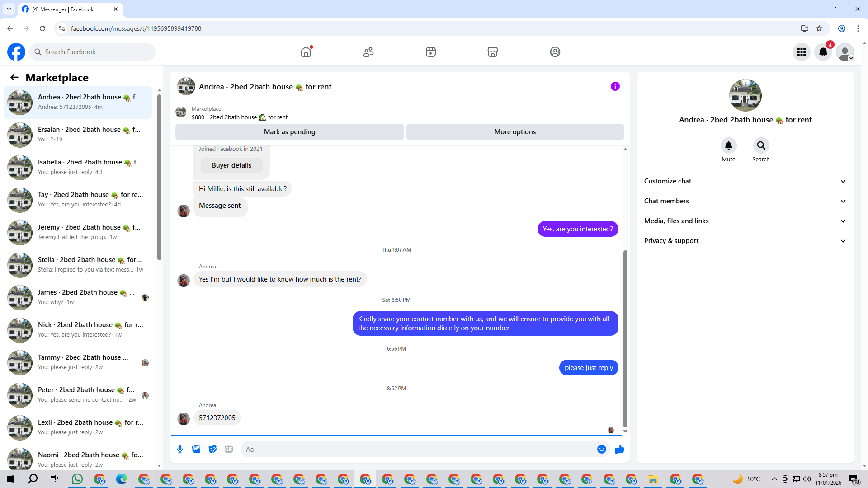This screenshot has width=868, height=488.
Task: Send a thumbs up like
Action: pos(620,449)
